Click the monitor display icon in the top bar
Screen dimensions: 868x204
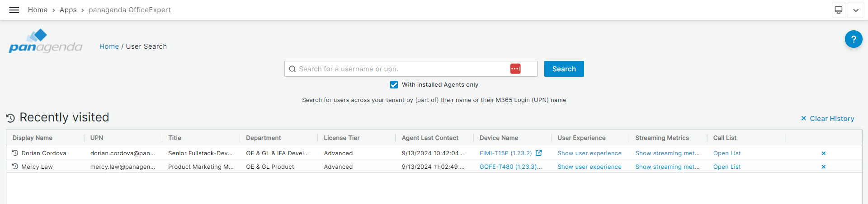click(x=839, y=10)
